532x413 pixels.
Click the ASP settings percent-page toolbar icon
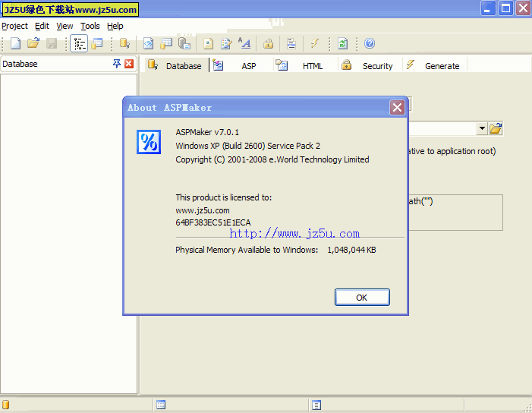point(148,43)
